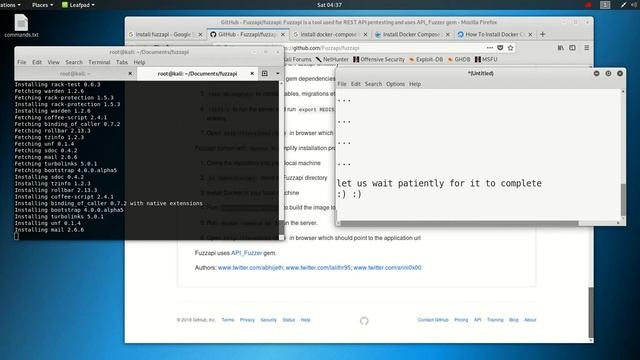The height and width of the screenshot is (360, 640).
Task: Open the twitter.com/srini0x00 author link
Action: 387,268
